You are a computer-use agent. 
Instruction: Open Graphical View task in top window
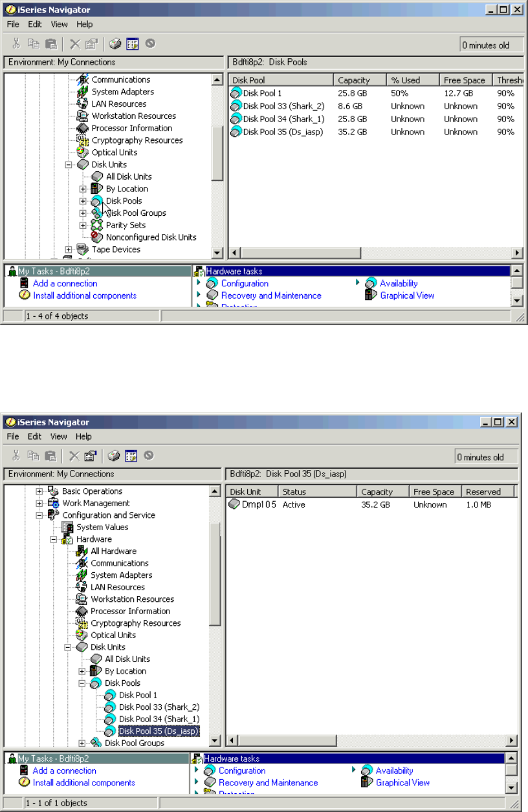(x=407, y=295)
